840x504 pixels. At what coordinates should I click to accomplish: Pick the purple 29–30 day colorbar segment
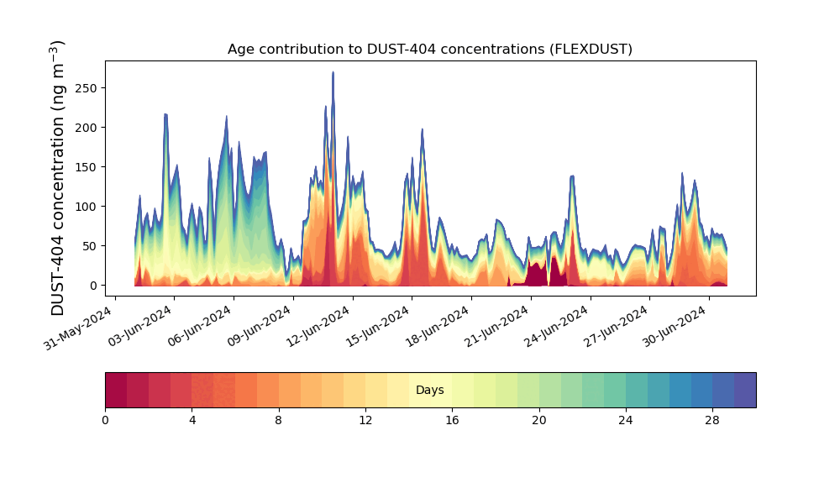point(745,390)
